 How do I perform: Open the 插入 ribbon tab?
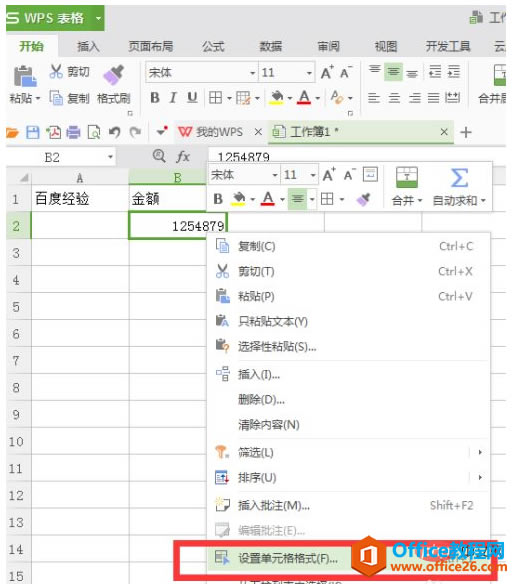tap(88, 46)
